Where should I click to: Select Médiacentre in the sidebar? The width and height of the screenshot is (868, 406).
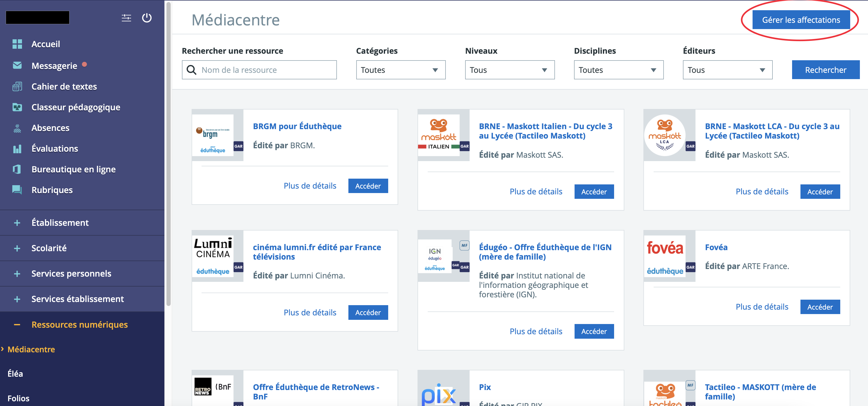tap(31, 349)
